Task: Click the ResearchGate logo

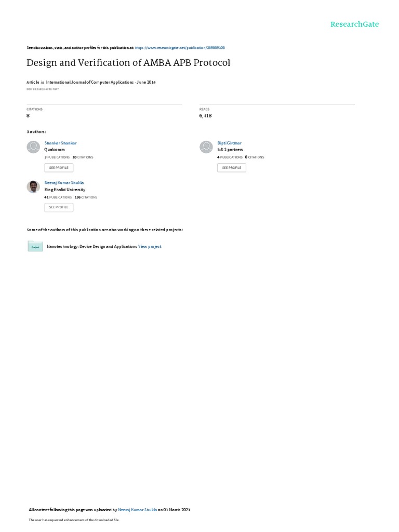Action: pos(354,24)
